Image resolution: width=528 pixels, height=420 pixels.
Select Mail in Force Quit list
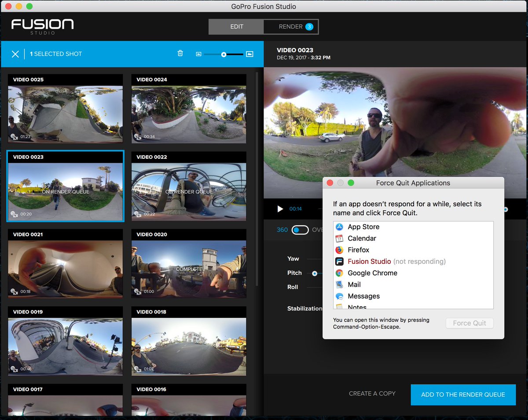coord(413,285)
